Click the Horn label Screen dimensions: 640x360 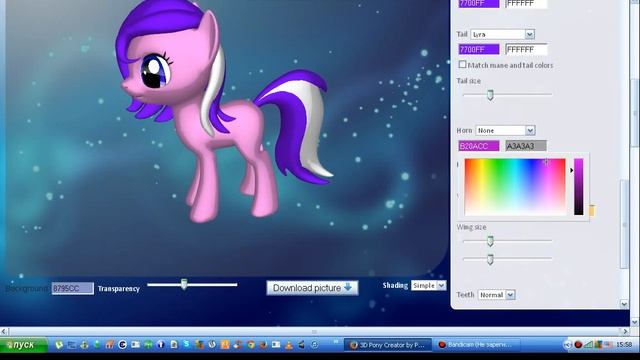point(464,130)
